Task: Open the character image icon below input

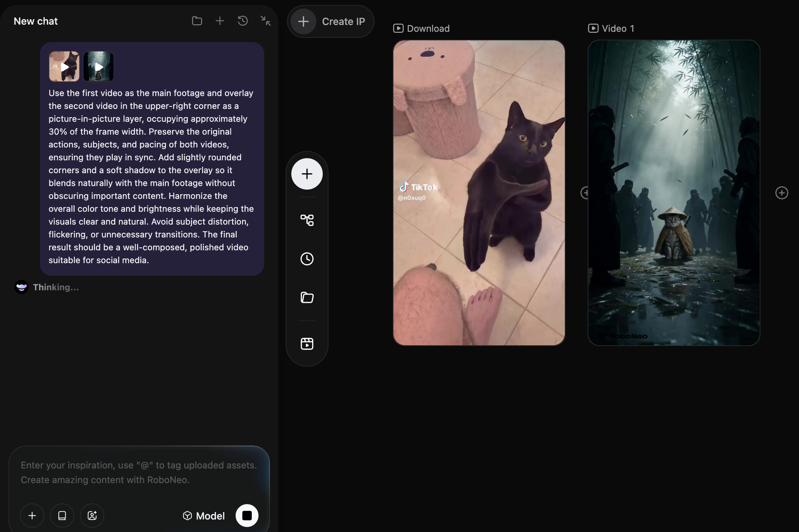Action: tap(92, 516)
